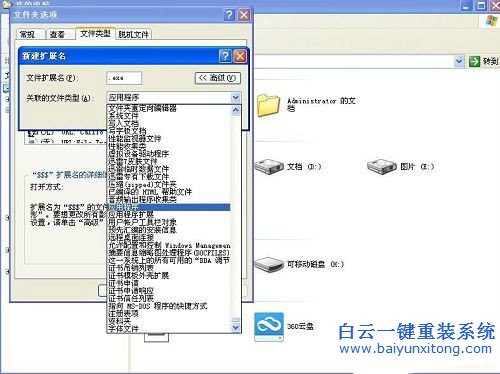Choose 性能监视器文件 in the list
Image resolution: width=500 pixels, height=374 pixels.
click(x=169, y=138)
